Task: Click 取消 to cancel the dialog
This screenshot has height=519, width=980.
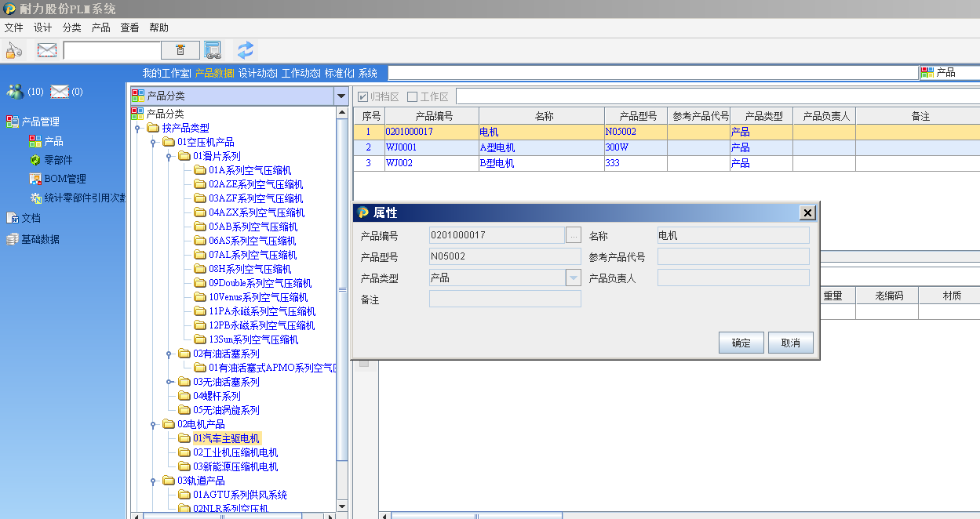Action: pos(790,343)
